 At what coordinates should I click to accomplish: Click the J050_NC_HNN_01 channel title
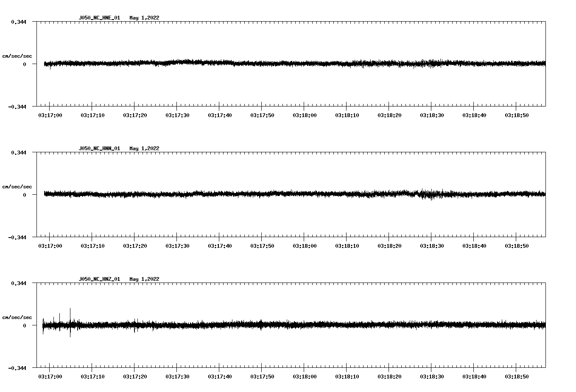click(x=99, y=148)
